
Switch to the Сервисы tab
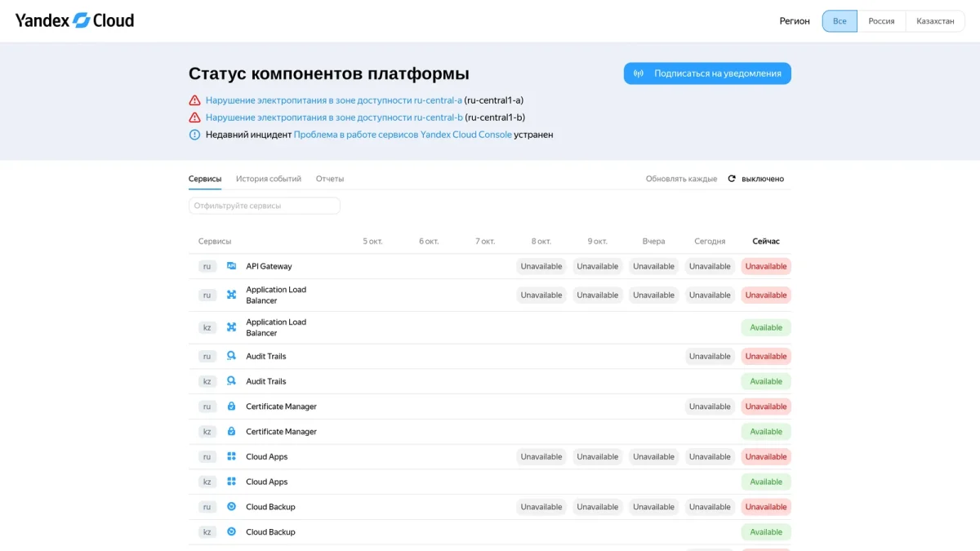tap(205, 179)
